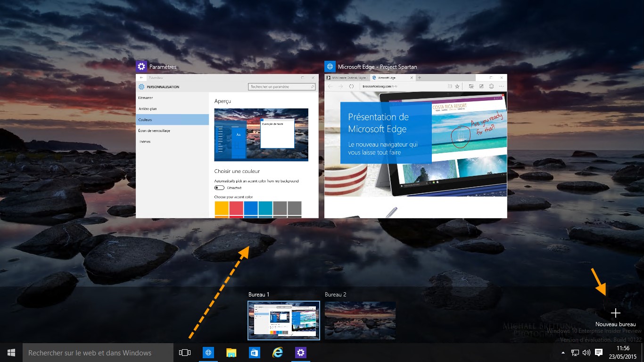Image resolution: width=644 pixels, height=362 pixels.
Task: Pick the yellow accent color swatch
Action: [222, 208]
